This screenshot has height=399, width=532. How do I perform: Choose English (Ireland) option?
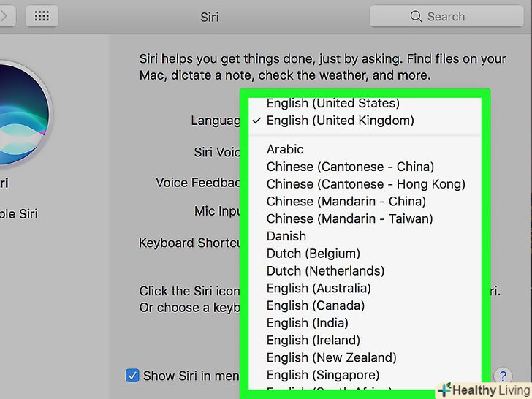(x=365, y=341)
